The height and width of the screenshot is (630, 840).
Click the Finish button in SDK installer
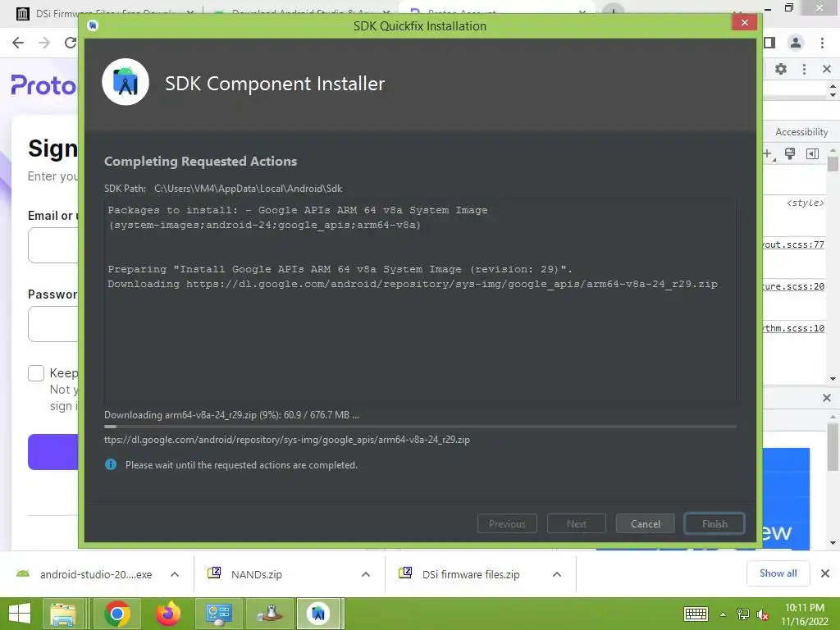(x=714, y=523)
